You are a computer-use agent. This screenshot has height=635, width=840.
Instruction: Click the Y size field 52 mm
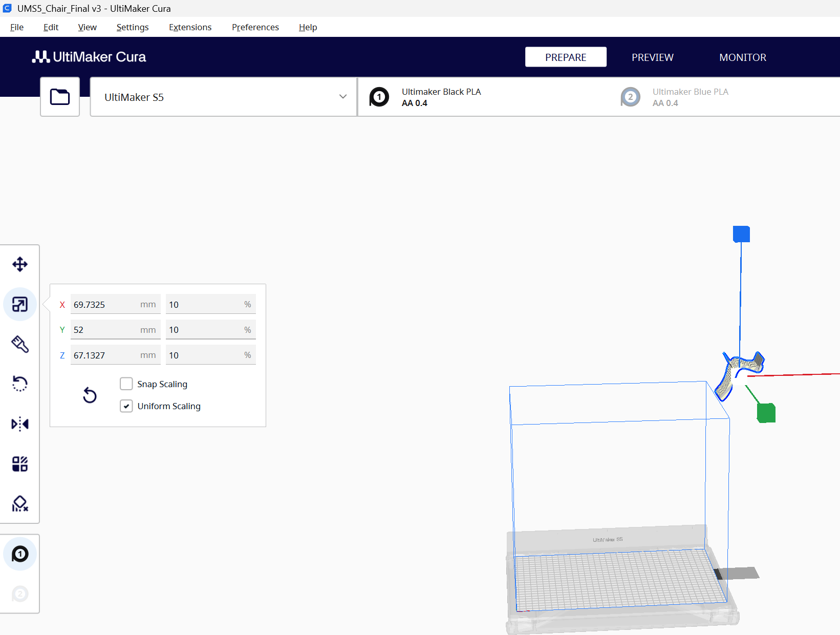click(116, 330)
